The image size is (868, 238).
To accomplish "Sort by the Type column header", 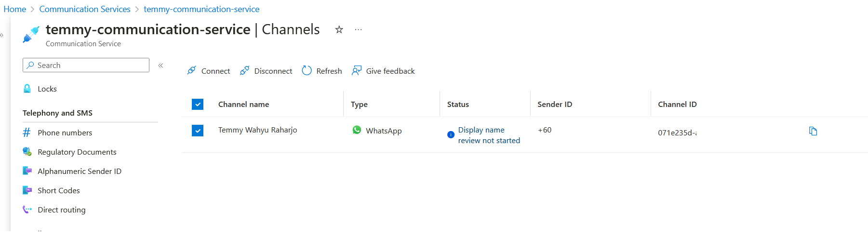I will pyautogui.click(x=359, y=105).
